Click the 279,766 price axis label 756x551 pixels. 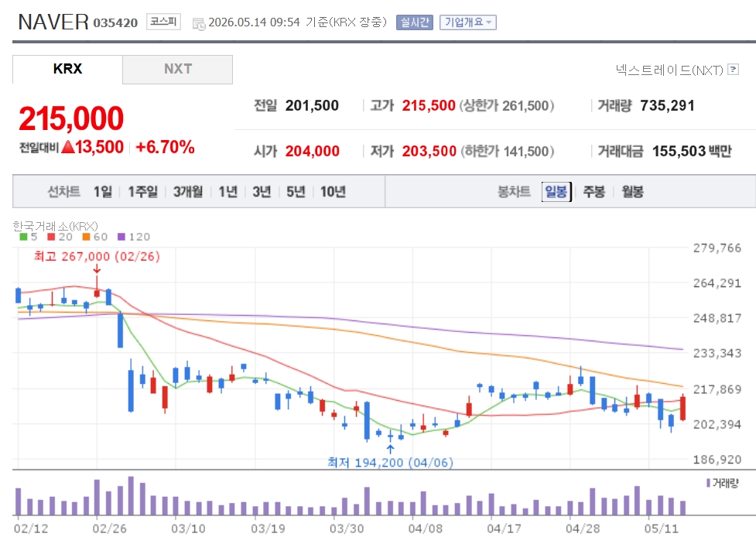pyautogui.click(x=717, y=248)
